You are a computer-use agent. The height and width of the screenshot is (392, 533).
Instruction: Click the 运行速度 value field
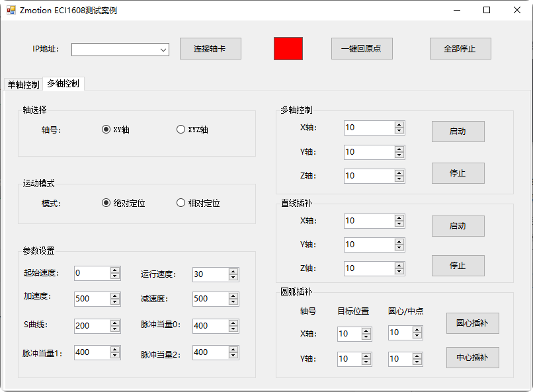pyautogui.click(x=210, y=274)
